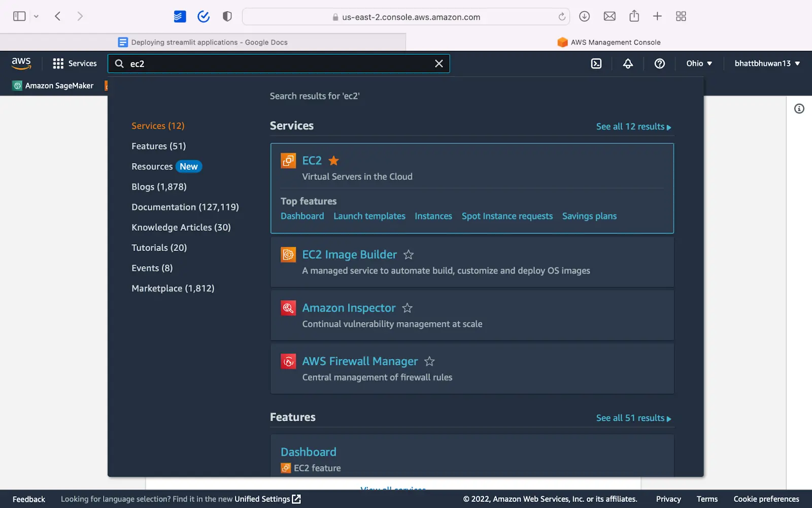Click Feedback in the footer
The image size is (812, 508).
tap(29, 499)
